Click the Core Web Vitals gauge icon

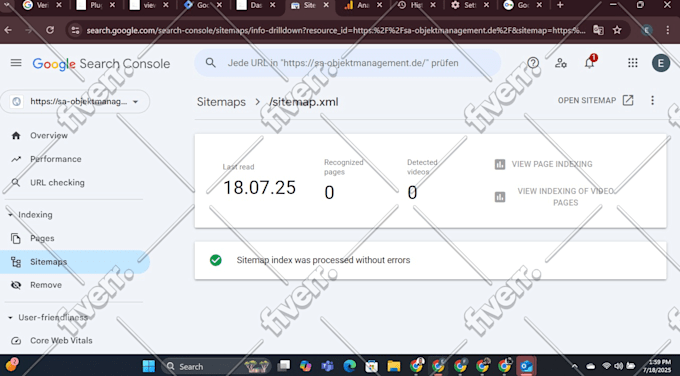pos(16,340)
